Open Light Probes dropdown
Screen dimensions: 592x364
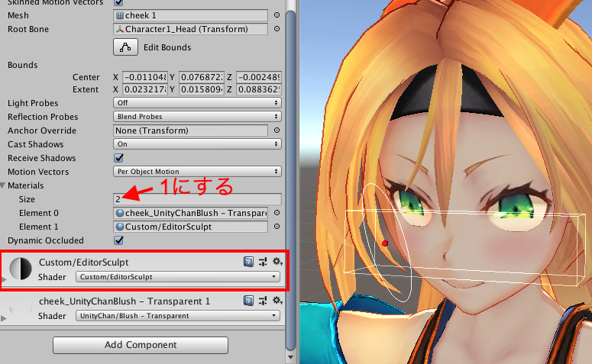197,102
